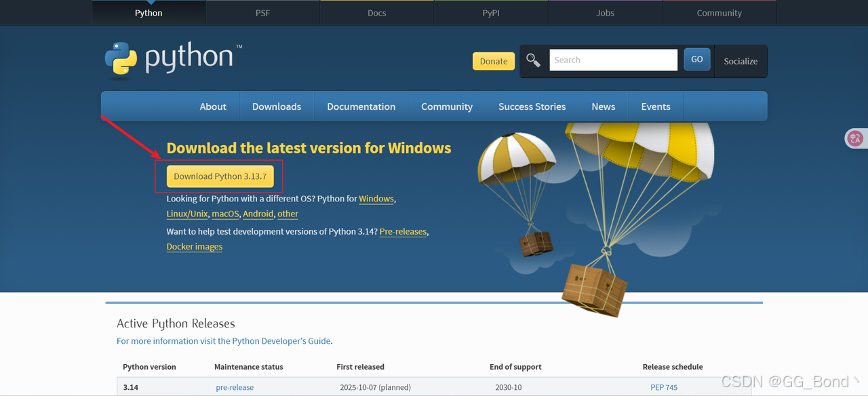Open the Documentation navigation menu
The height and width of the screenshot is (396, 868).
click(x=361, y=106)
